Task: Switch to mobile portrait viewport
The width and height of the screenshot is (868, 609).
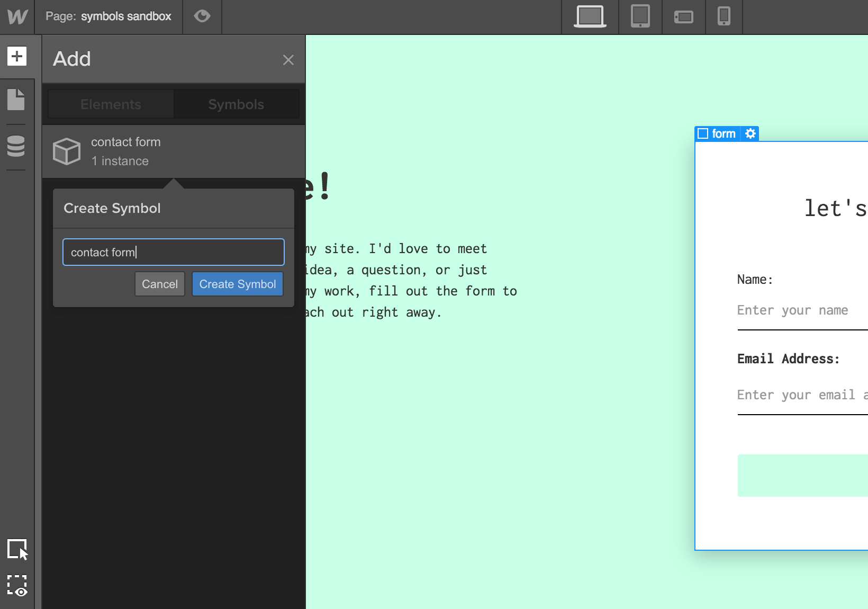Action: coord(724,16)
